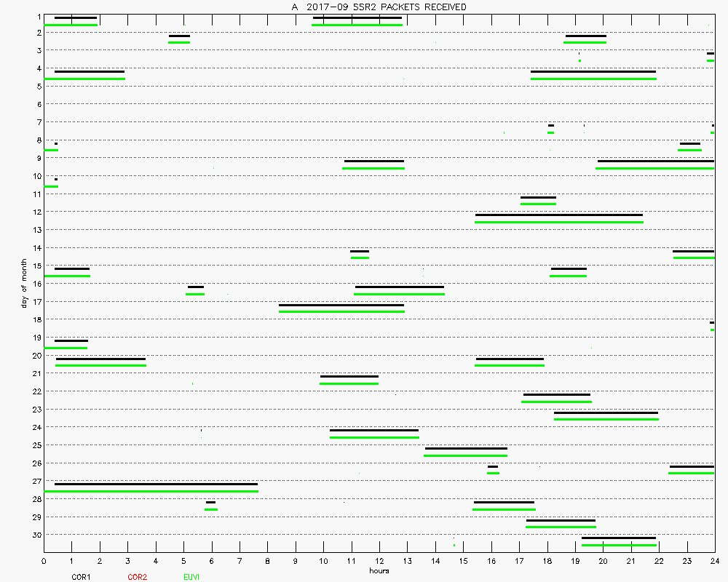Click the black bar on day 23
Viewport: 728px width, 582px height.
[606, 412]
